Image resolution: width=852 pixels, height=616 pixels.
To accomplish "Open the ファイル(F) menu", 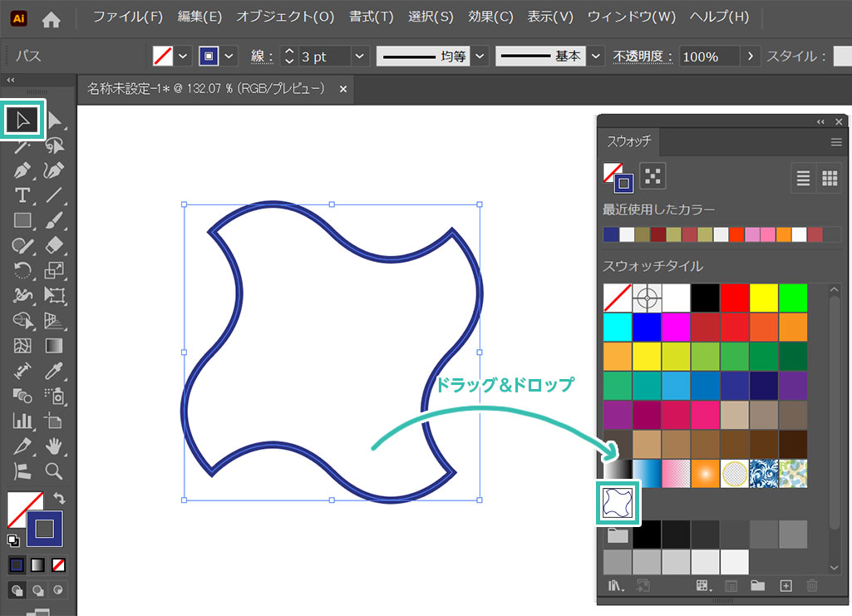I will tap(128, 17).
